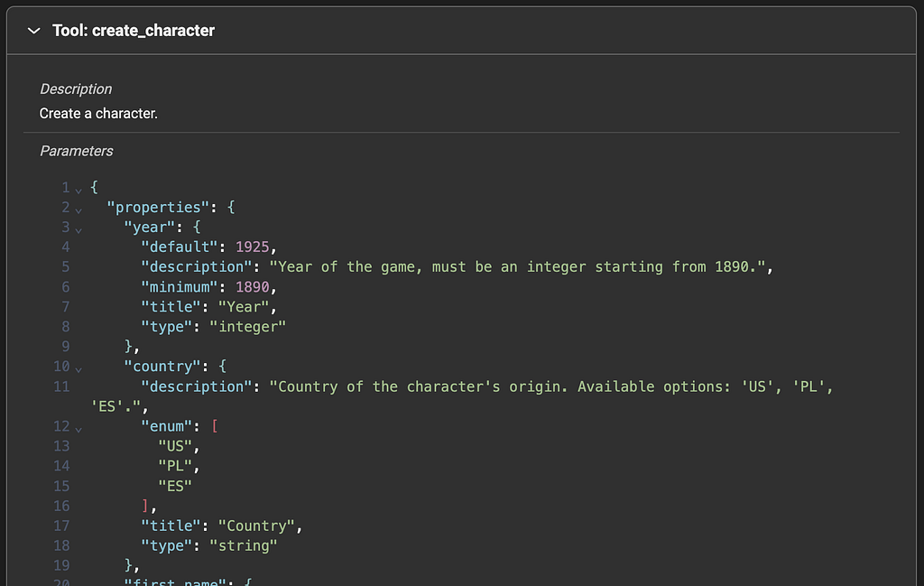
Task: Click the "enum" key on line 12
Action: [x=167, y=426]
